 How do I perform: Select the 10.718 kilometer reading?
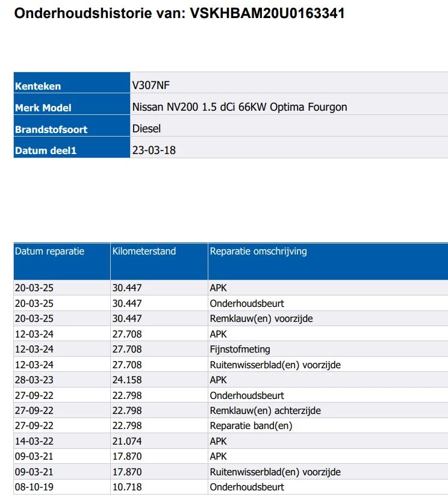tap(127, 487)
